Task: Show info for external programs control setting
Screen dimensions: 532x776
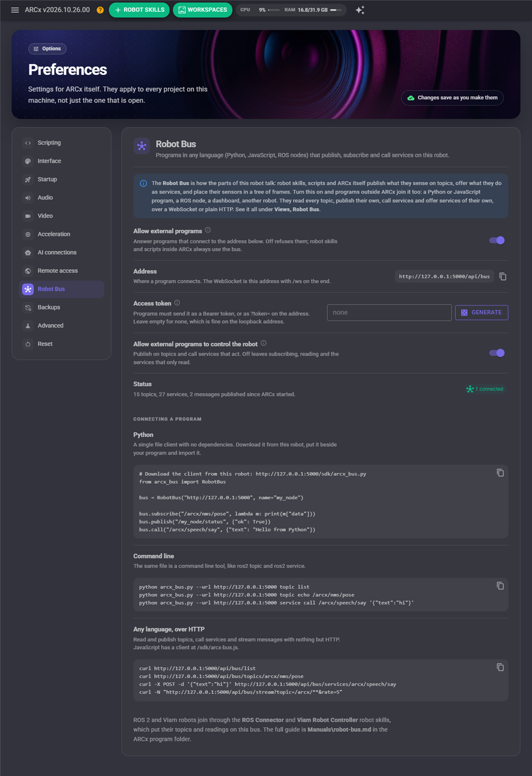Action: pyautogui.click(x=263, y=343)
